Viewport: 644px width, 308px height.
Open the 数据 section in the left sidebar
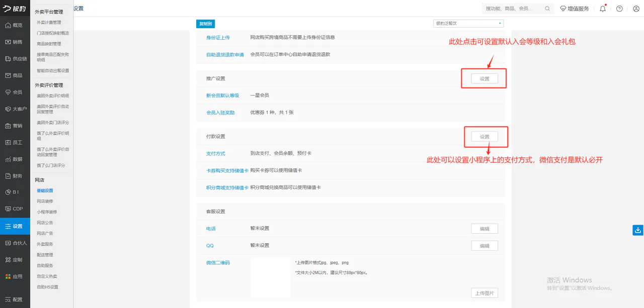(x=15, y=159)
